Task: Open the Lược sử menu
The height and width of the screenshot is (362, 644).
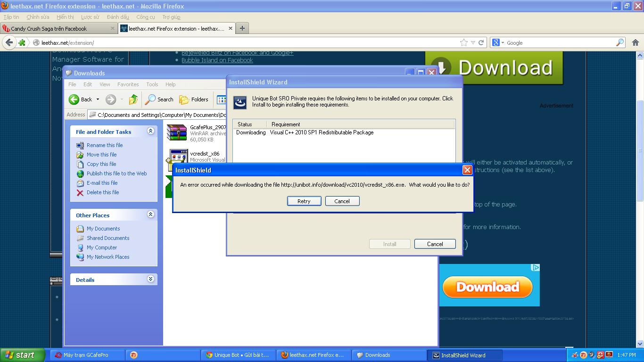Action: [90, 17]
